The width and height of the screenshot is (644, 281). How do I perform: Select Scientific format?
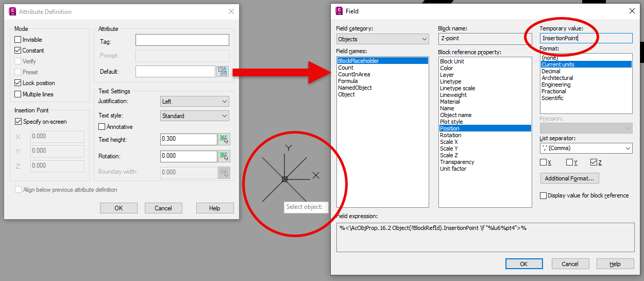pyautogui.click(x=552, y=98)
